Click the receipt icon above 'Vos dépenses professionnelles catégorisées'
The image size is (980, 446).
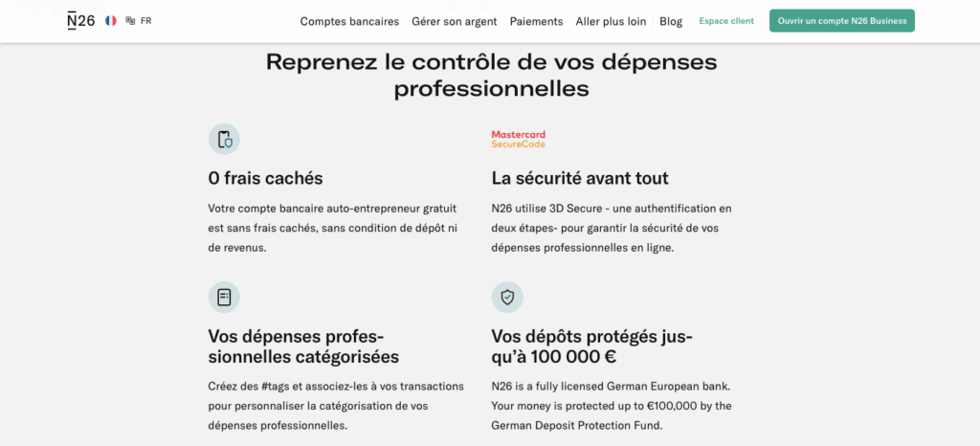pyautogui.click(x=224, y=298)
